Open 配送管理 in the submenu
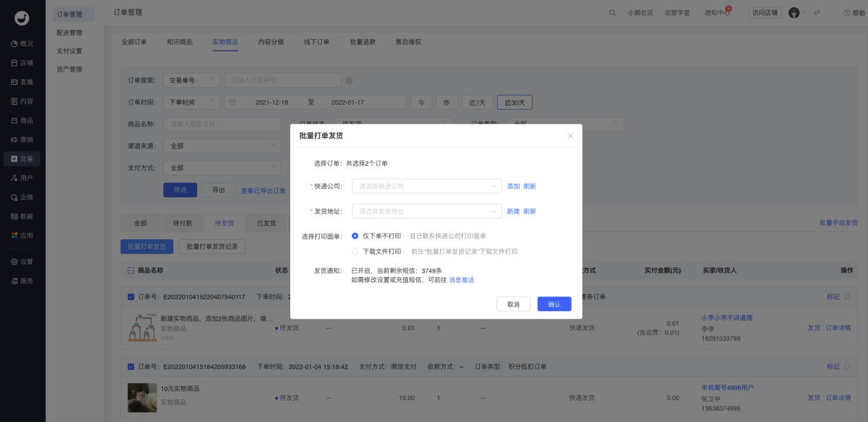868x422 pixels. coord(69,32)
